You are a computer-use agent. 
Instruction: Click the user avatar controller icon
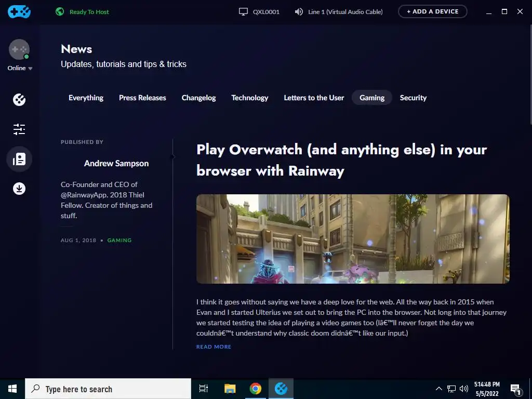coord(19,49)
